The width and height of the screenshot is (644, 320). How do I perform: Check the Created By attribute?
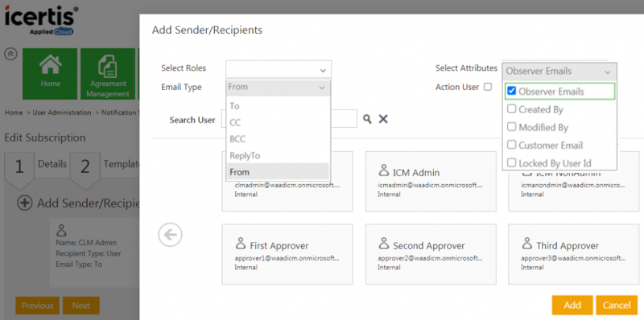pyautogui.click(x=511, y=109)
